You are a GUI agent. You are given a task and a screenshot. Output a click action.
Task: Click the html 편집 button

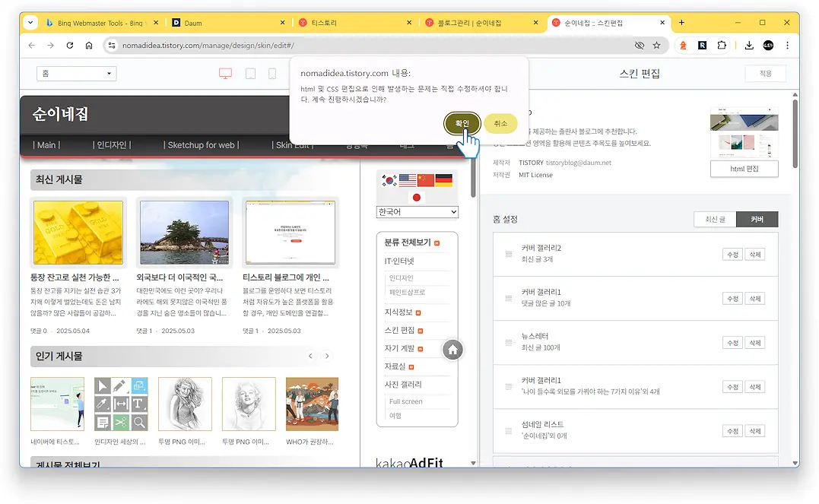(744, 169)
